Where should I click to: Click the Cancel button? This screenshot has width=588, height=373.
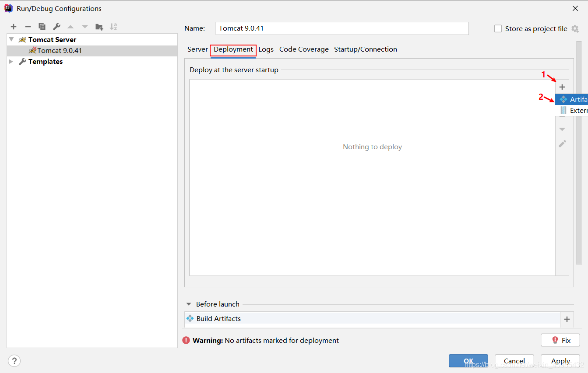(514, 361)
